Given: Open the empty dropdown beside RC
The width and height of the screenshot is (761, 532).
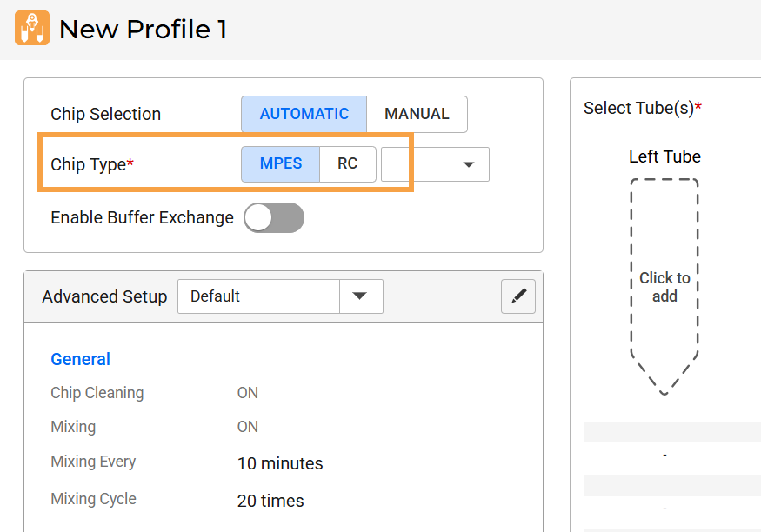Looking at the screenshot, I should click(435, 164).
